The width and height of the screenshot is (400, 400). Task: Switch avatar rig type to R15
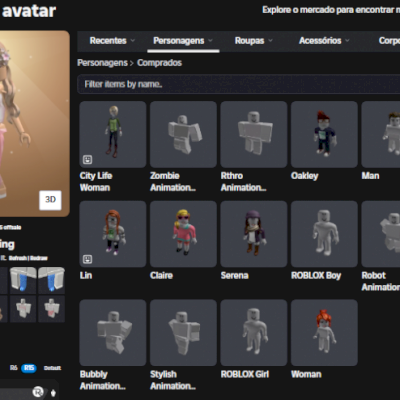29,368
